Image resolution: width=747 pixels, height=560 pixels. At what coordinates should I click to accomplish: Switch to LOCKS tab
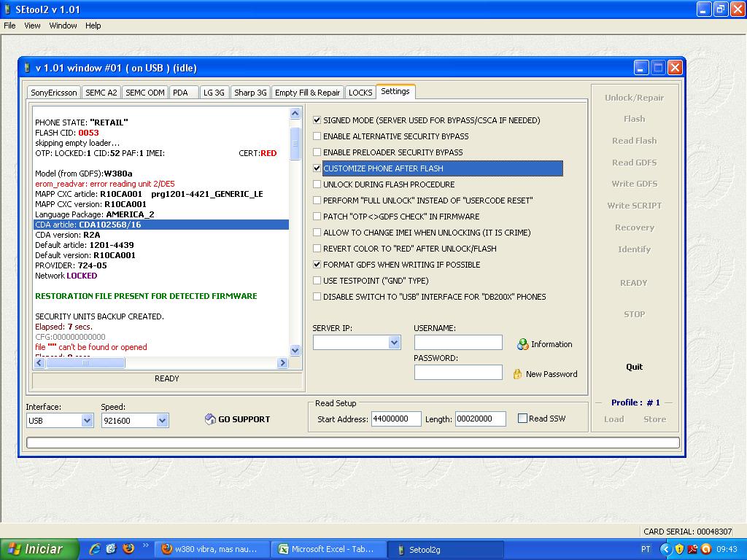[x=360, y=93]
